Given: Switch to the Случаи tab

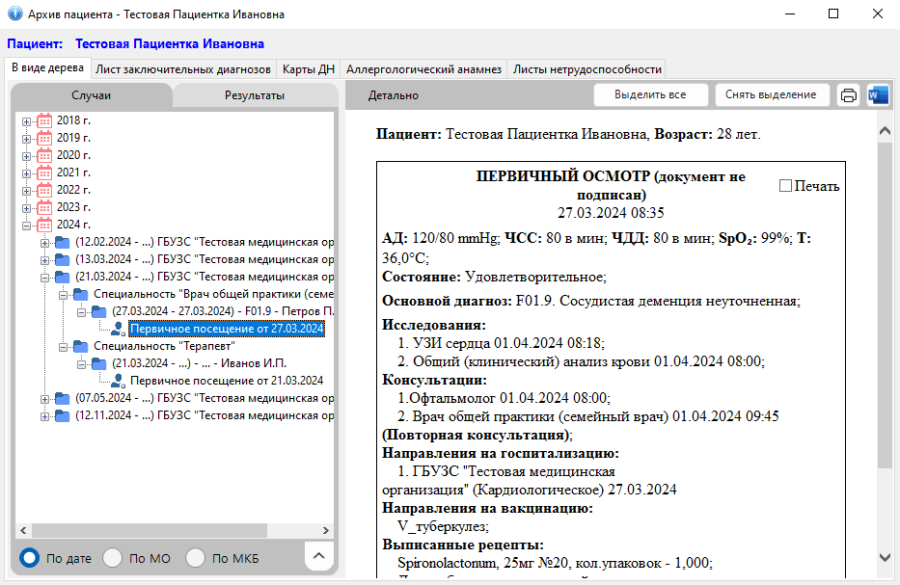Looking at the screenshot, I should tap(91, 95).
